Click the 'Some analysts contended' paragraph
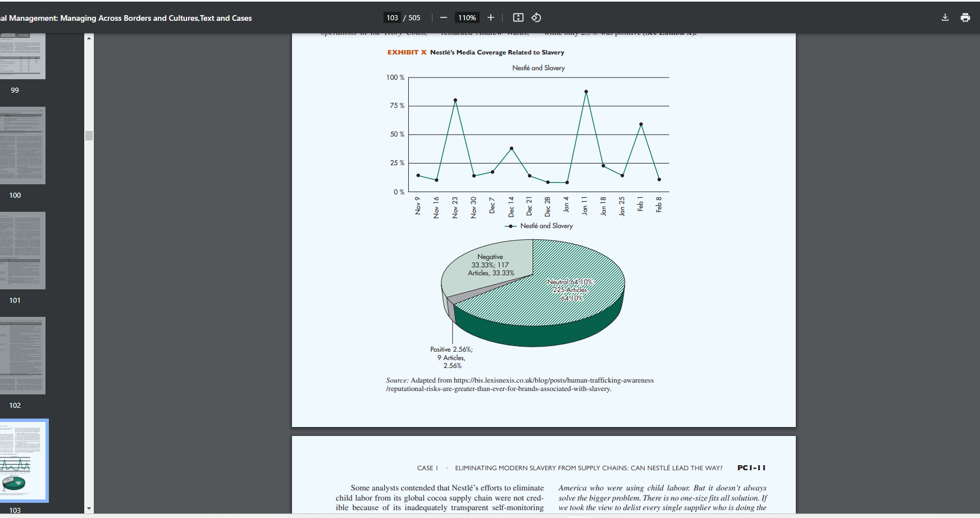 pyautogui.click(x=440, y=498)
